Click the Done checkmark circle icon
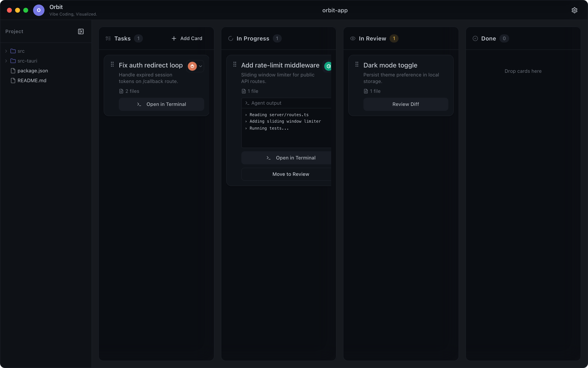588x368 pixels. 475,38
